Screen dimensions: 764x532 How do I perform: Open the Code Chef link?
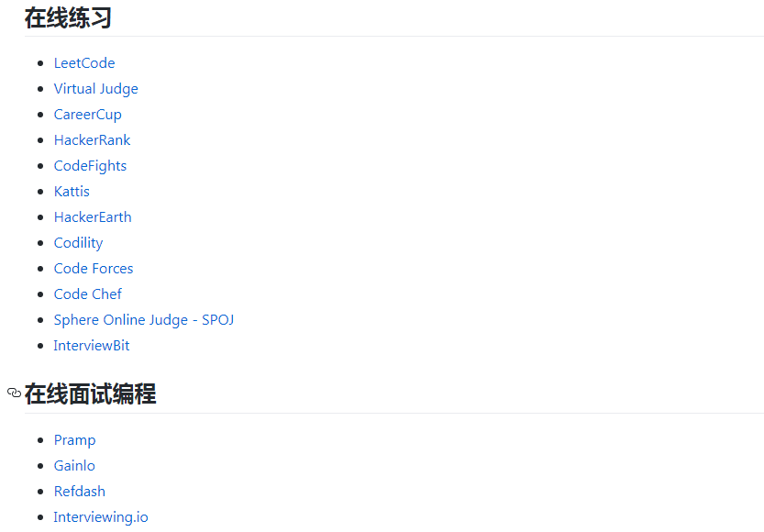click(87, 294)
